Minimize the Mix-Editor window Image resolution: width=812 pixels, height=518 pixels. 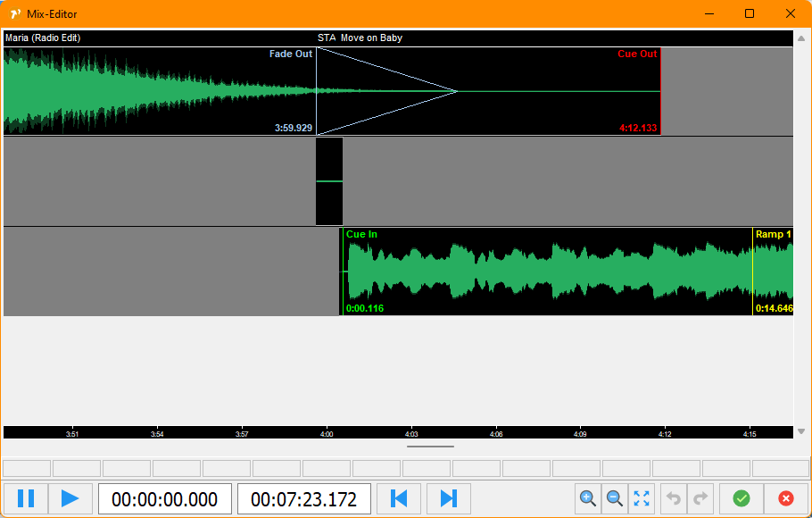[x=709, y=14]
